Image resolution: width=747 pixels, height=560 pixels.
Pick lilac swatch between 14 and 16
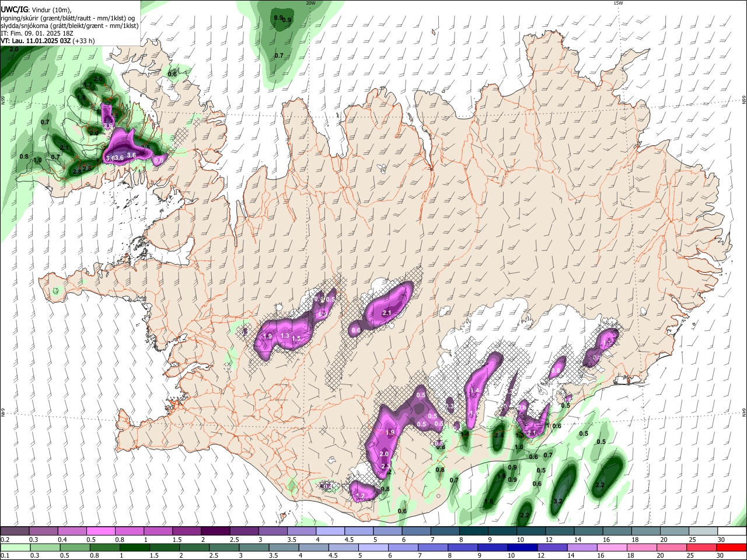pyautogui.click(x=581, y=547)
